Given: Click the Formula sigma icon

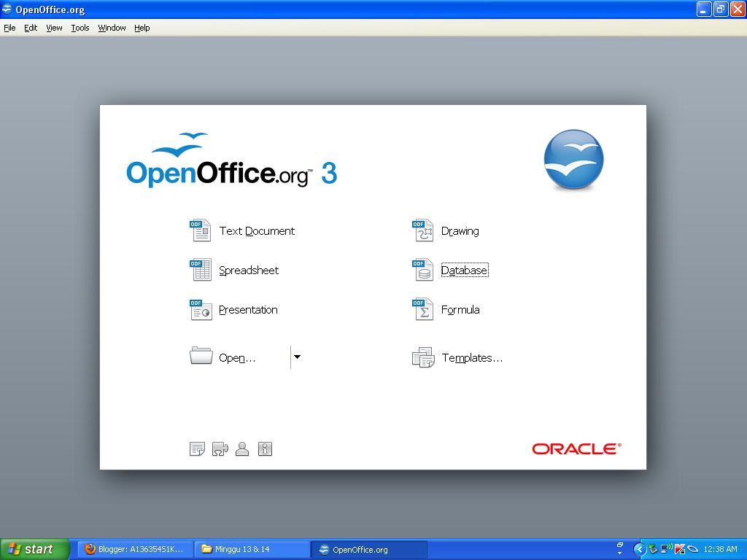Looking at the screenshot, I should (x=422, y=309).
